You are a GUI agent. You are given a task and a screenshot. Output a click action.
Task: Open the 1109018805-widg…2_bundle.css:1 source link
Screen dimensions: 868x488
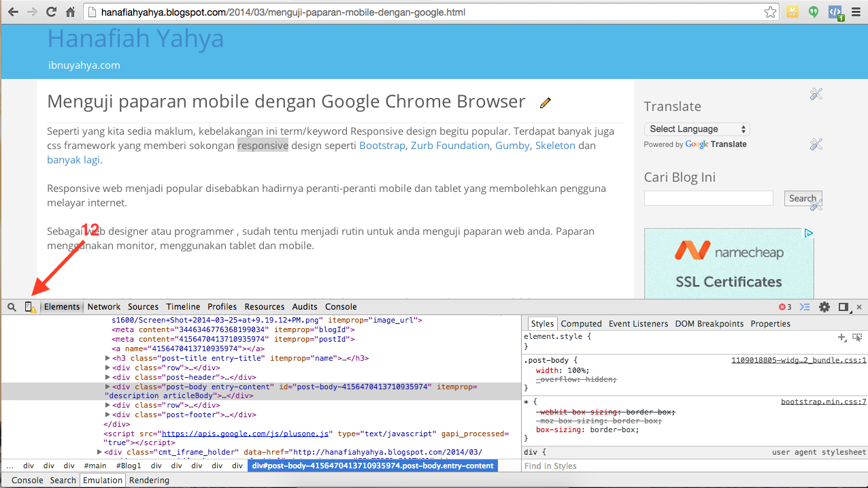pyautogui.click(x=799, y=360)
